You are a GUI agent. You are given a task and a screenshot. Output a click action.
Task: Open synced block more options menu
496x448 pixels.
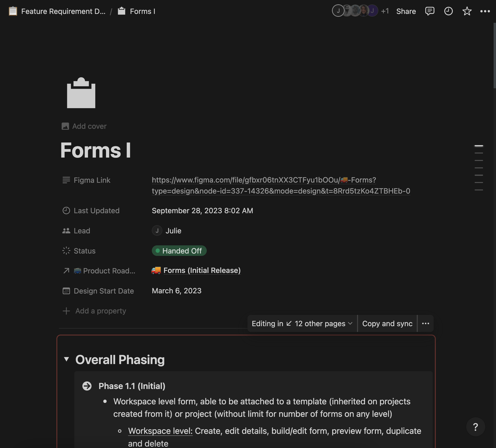pyautogui.click(x=425, y=324)
